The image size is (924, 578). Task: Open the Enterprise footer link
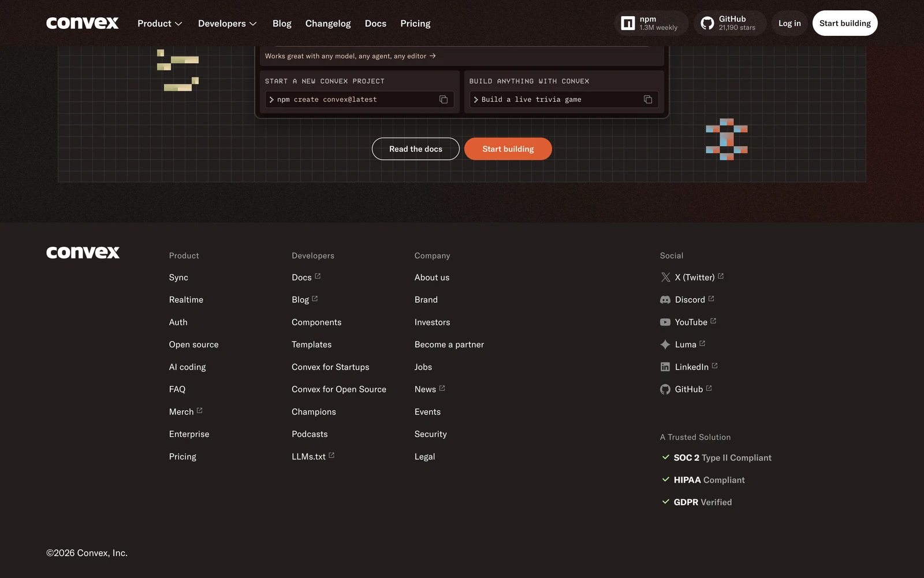189,434
